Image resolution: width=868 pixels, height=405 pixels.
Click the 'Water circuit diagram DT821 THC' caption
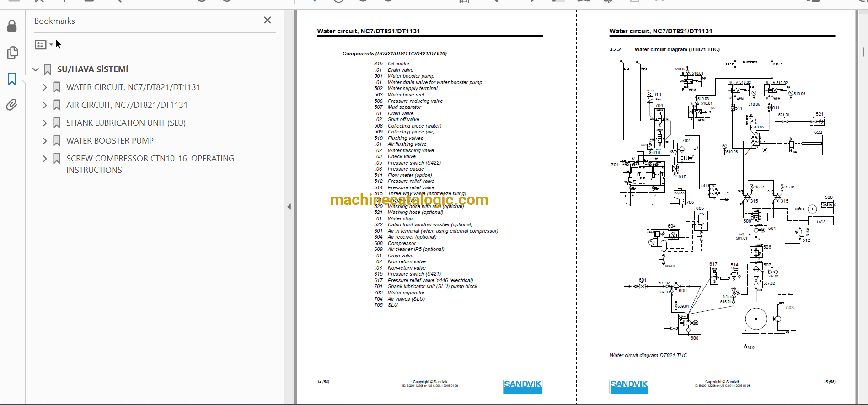coord(648,355)
